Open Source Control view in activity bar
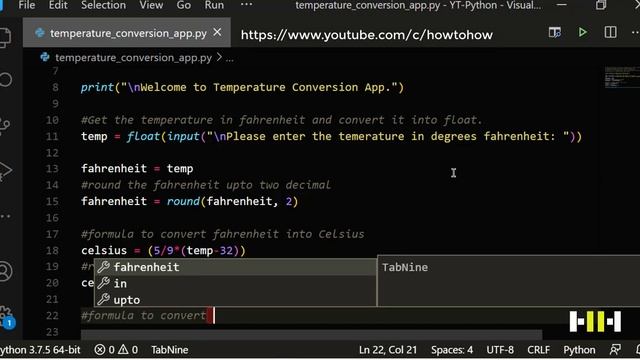 [5, 125]
